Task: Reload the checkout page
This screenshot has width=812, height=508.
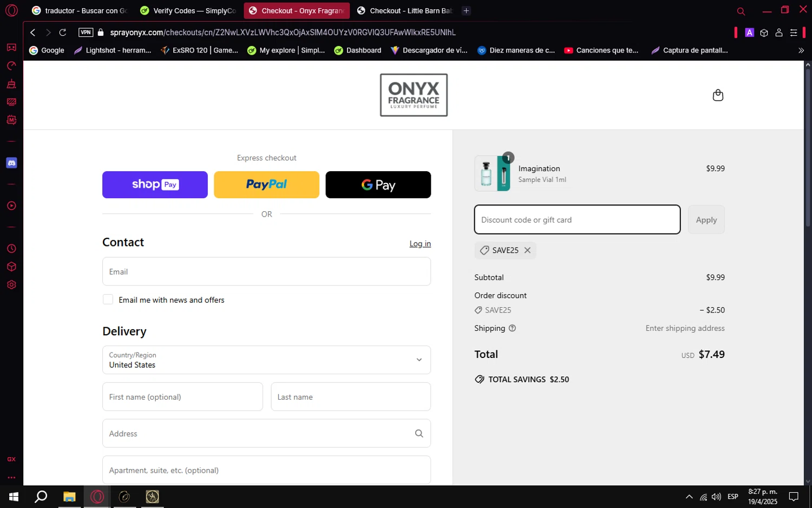Action: [x=63, y=32]
